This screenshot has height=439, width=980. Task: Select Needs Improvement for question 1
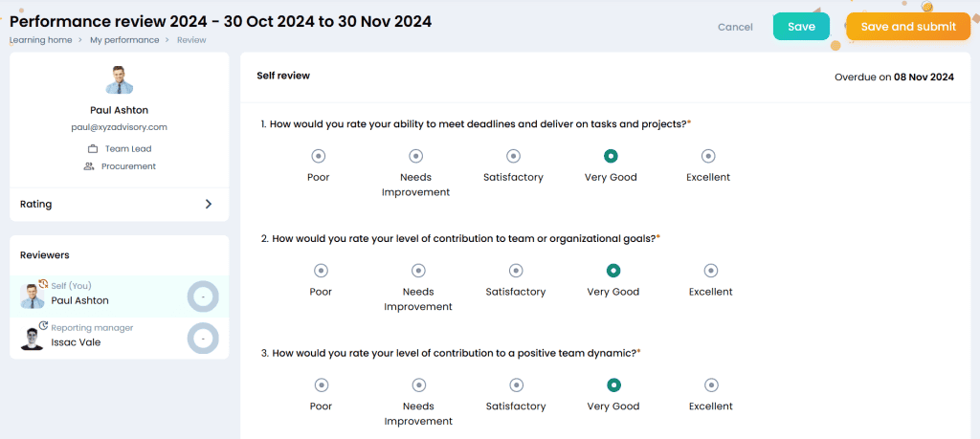(x=415, y=156)
